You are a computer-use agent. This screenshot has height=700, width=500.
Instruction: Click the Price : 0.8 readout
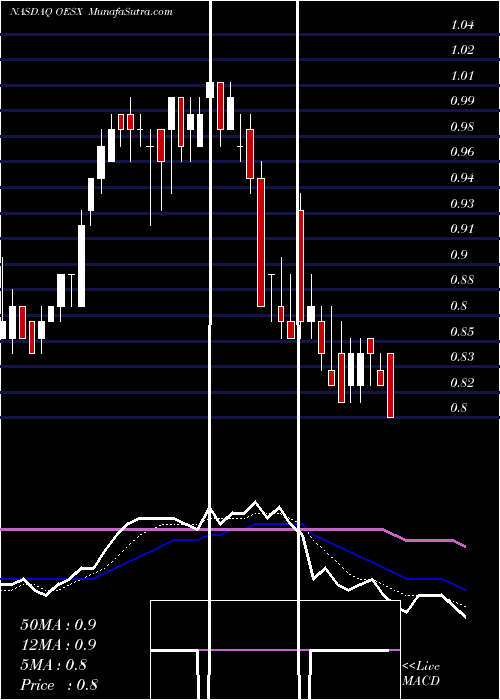coord(59,685)
